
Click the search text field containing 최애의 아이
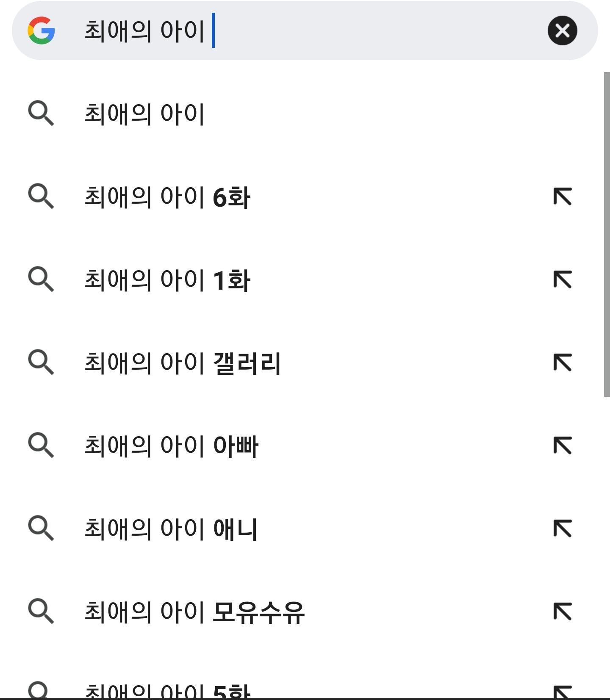pyautogui.click(x=305, y=30)
